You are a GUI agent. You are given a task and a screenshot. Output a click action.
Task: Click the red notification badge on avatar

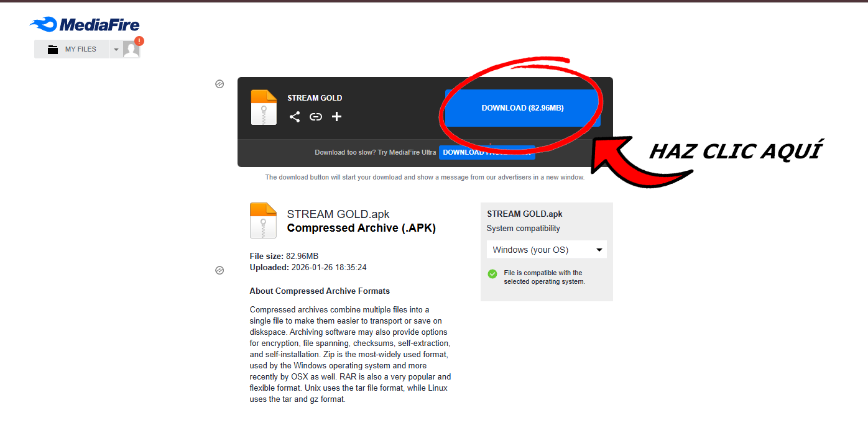[139, 41]
